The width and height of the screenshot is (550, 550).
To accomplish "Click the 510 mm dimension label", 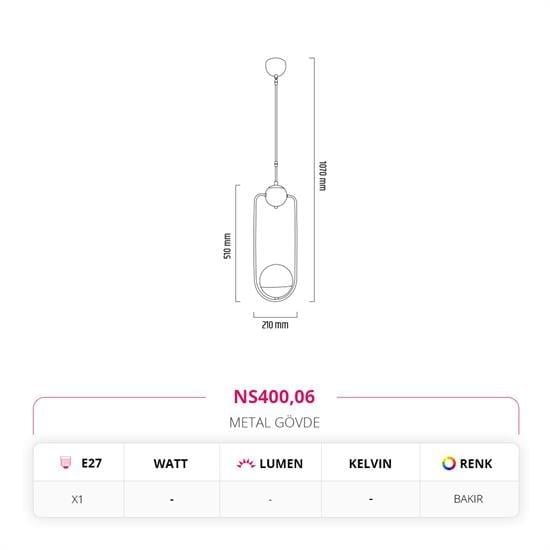I will tap(228, 246).
